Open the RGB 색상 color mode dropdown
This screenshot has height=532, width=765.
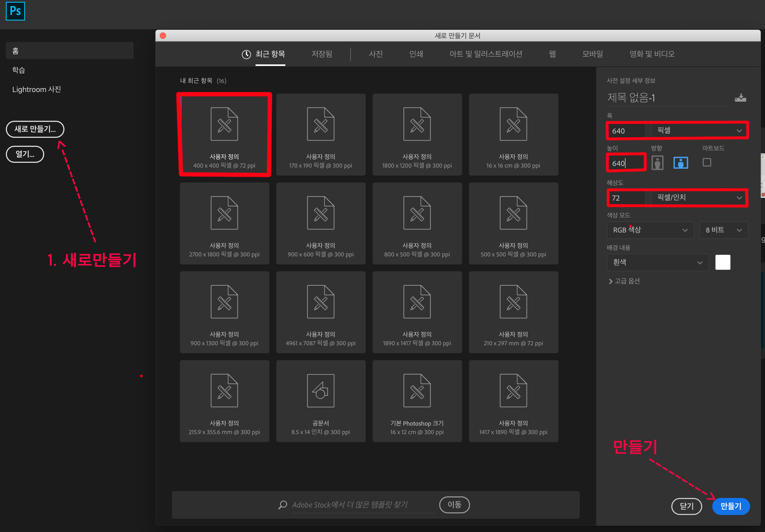click(650, 230)
